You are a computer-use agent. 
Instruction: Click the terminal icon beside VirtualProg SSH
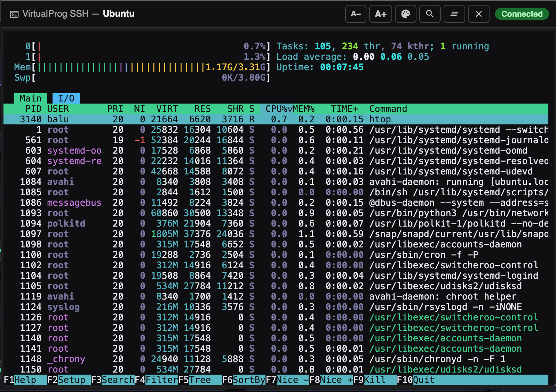(x=14, y=14)
